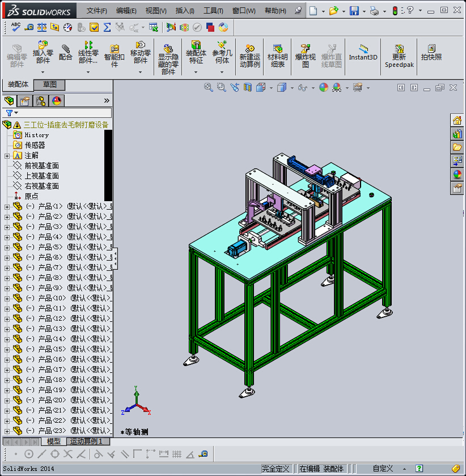Select the 模型 Model tab
The image size is (466, 476).
point(53,441)
